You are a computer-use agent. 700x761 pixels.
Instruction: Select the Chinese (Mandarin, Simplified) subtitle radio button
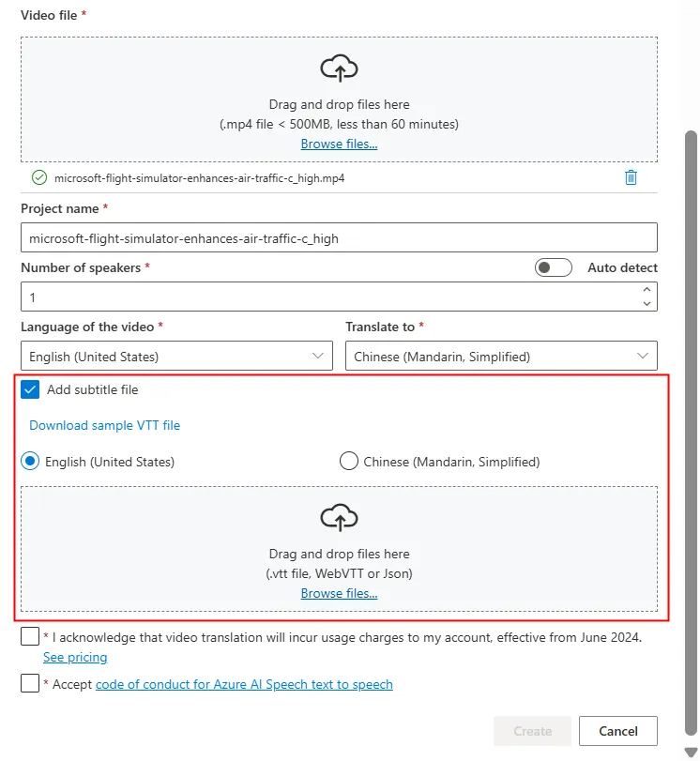tap(348, 461)
